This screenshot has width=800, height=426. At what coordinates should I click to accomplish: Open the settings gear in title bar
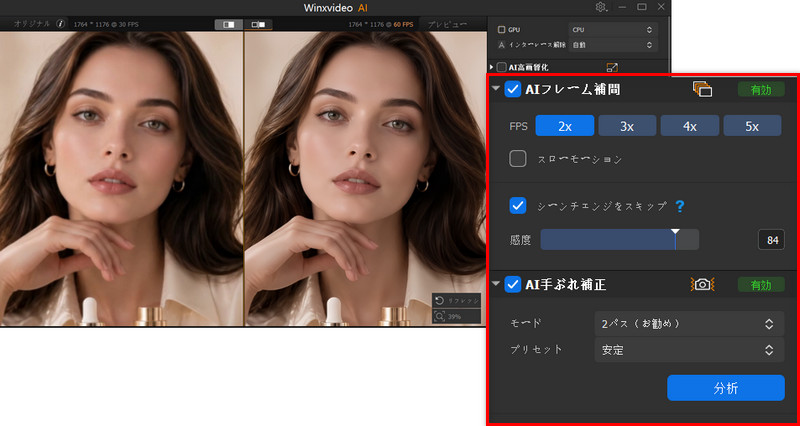coord(601,7)
